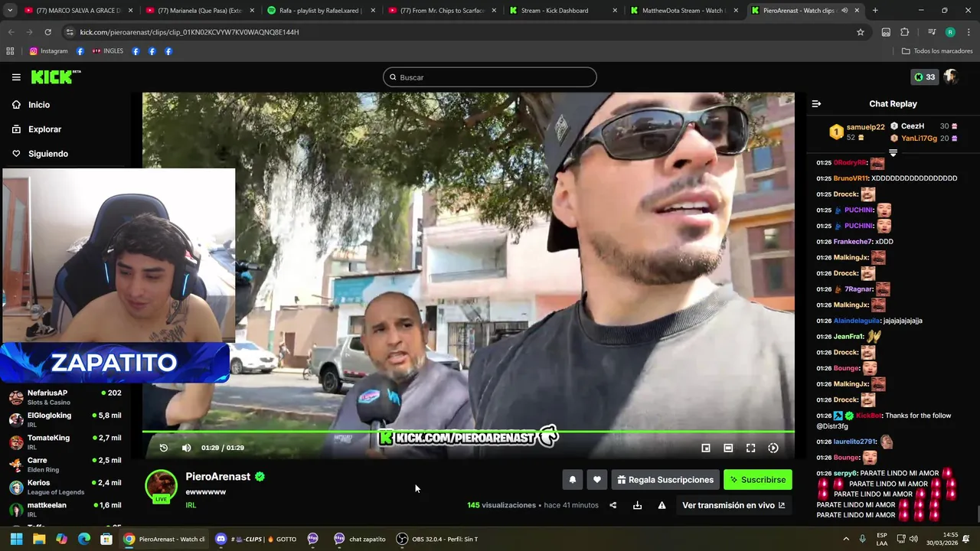Open browser extensions puzzle icon
The width and height of the screenshot is (980, 551).
coord(905,32)
